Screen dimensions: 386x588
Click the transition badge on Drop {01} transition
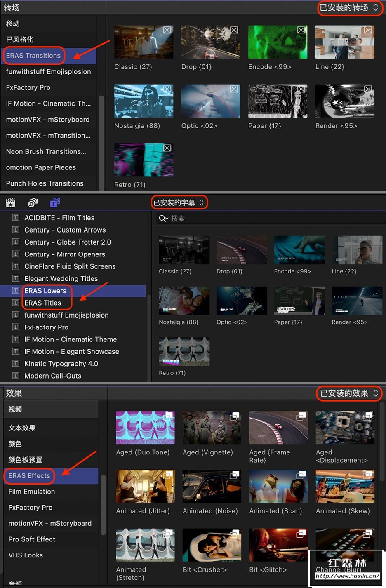[234, 30]
